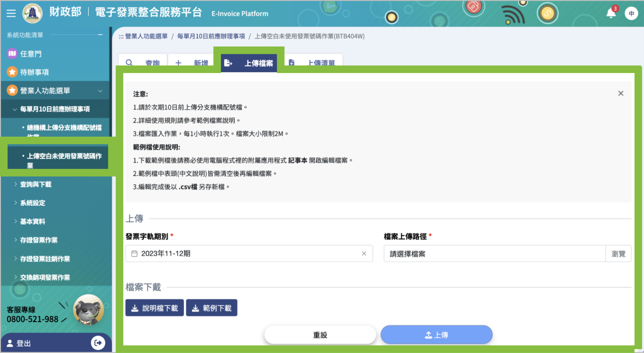The image size is (644, 353).
Task: Clear the 2023年11-12期 period selection
Action: pos(364,253)
